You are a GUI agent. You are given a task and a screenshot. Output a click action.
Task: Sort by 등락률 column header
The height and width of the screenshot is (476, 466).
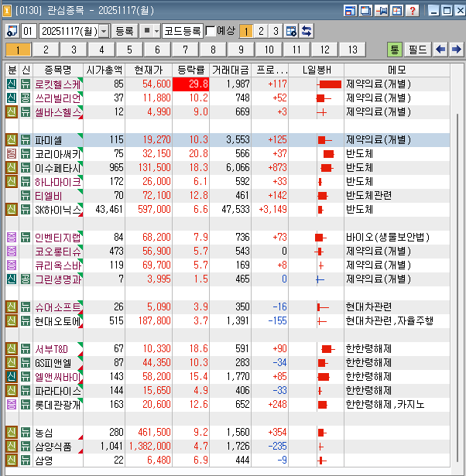tap(190, 70)
